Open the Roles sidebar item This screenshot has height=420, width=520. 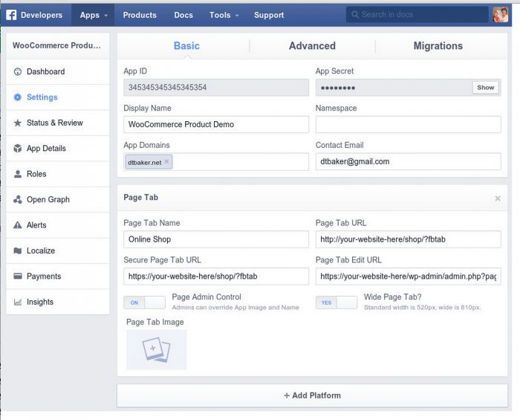click(x=58, y=174)
